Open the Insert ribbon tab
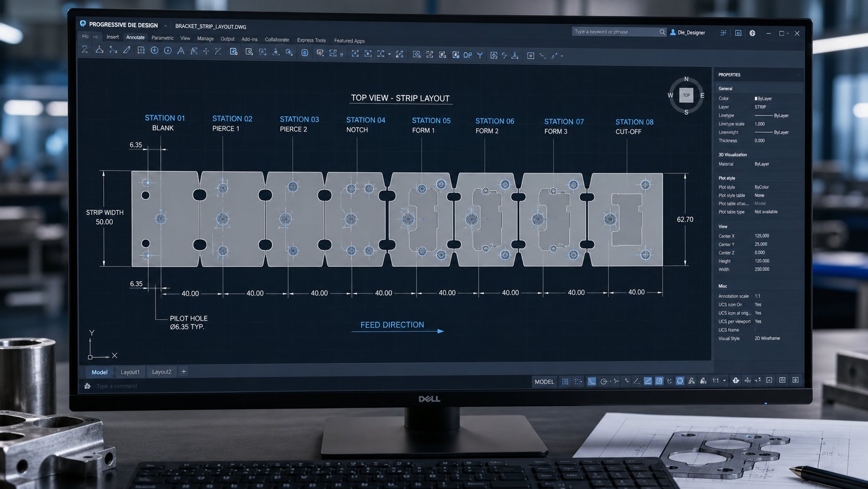The height and width of the screenshot is (489, 868). pyautogui.click(x=113, y=37)
